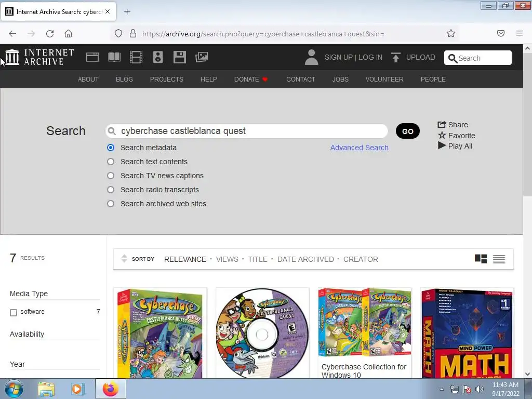Open the DONATE menu item

251,79
